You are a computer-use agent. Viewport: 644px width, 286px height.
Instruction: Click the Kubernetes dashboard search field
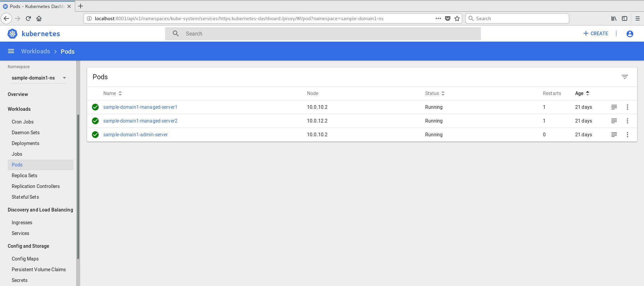pos(322,34)
